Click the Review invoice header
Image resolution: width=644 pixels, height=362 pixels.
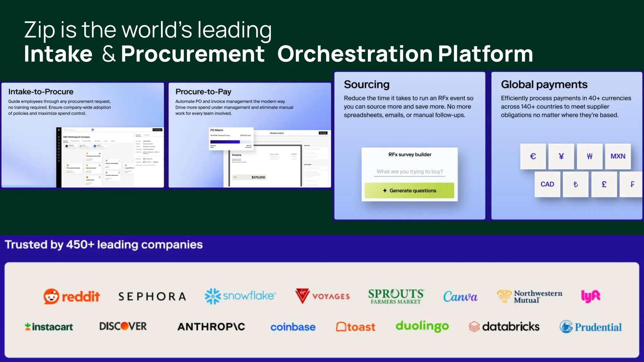pos(277,133)
